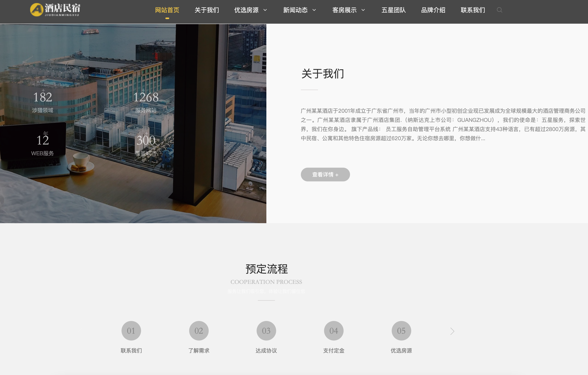
Task: Click the 关于我们 section heading
Action: (x=323, y=74)
